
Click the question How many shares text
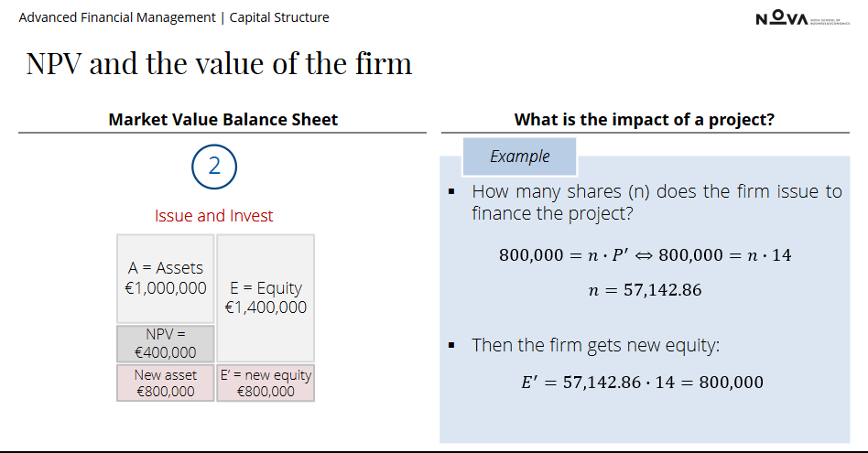click(x=656, y=202)
